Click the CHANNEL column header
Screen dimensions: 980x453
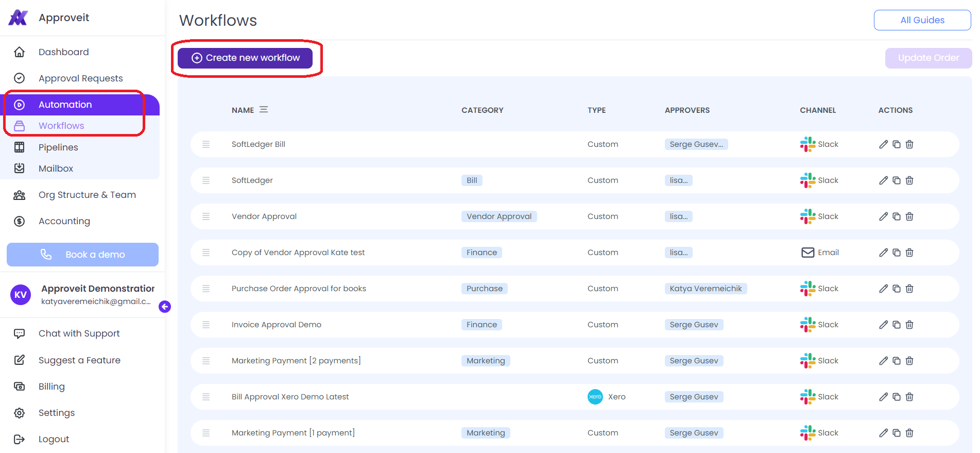pyautogui.click(x=818, y=110)
